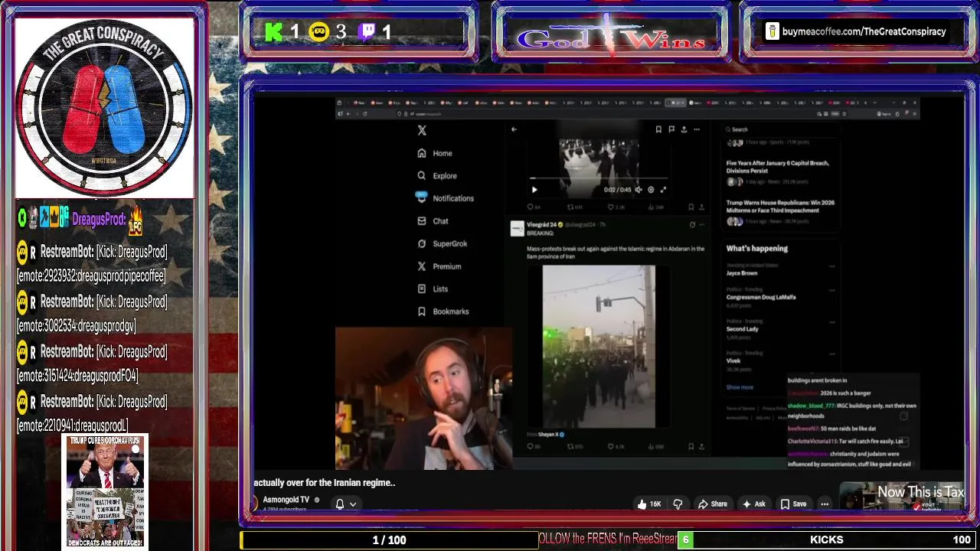
Task: Open the Shayan X source link
Action: 547,435
